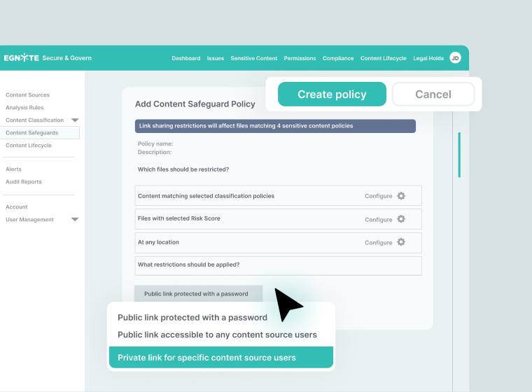Select Private link for specific content source users
Screen dimensions: 532x392
[221, 358]
